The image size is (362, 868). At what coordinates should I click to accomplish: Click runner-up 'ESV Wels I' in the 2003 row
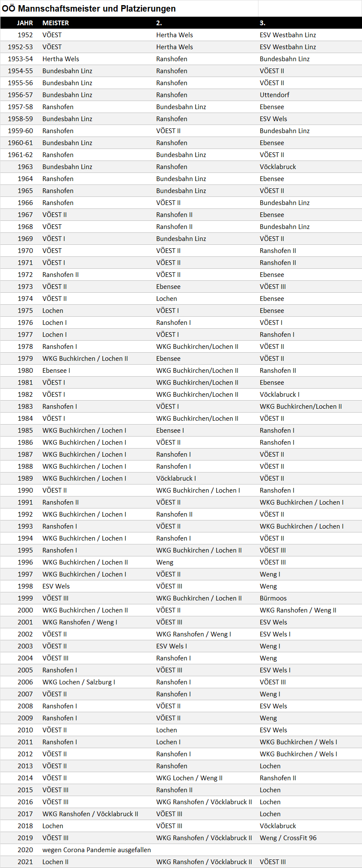(172, 646)
